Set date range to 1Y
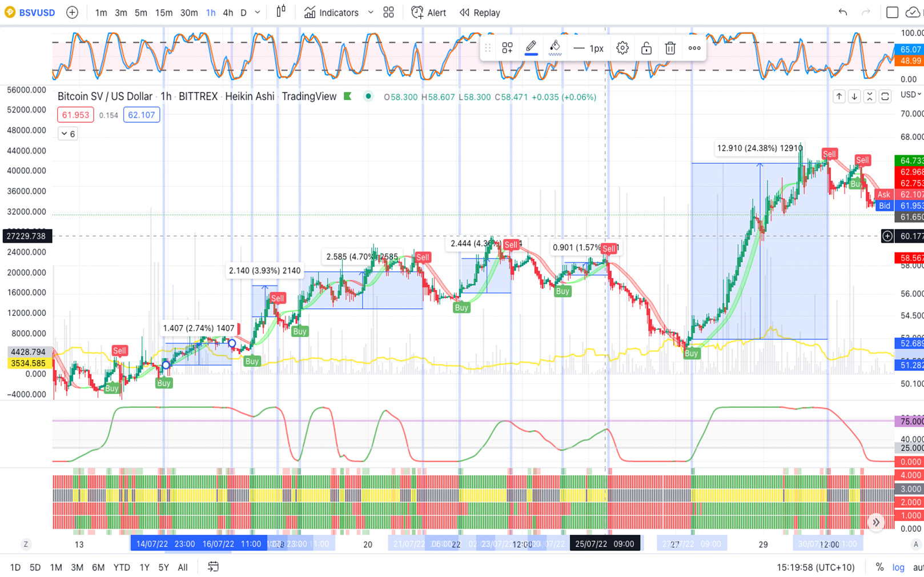The height and width of the screenshot is (577, 924). tap(144, 567)
